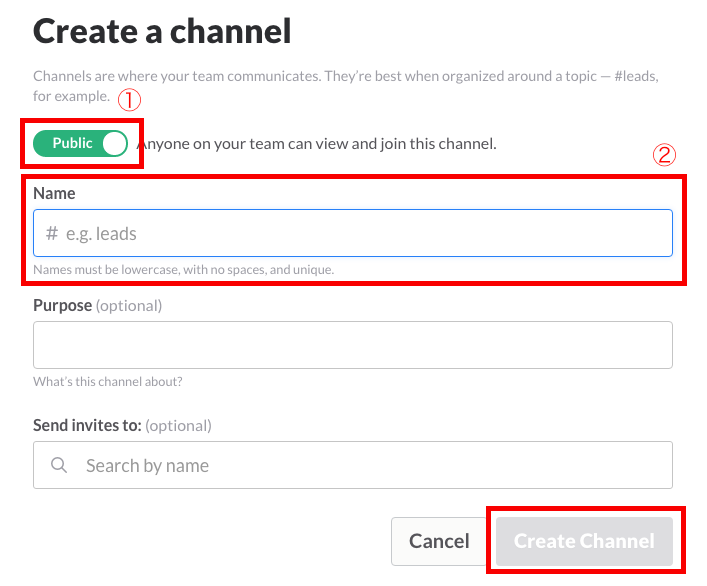The width and height of the screenshot is (707, 586).
Task: Click "(optional)" next to Send invites to
Action: coord(179,425)
